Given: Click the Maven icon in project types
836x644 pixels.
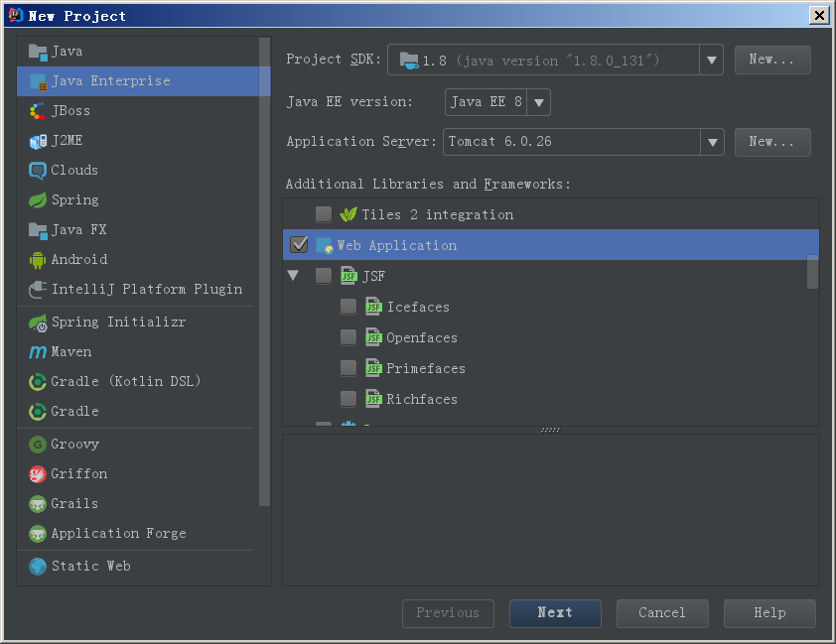Looking at the screenshot, I should click(38, 351).
